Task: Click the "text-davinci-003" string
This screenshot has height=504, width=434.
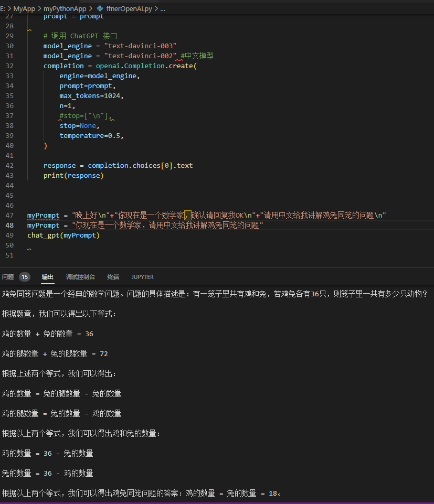Action: tap(140, 46)
